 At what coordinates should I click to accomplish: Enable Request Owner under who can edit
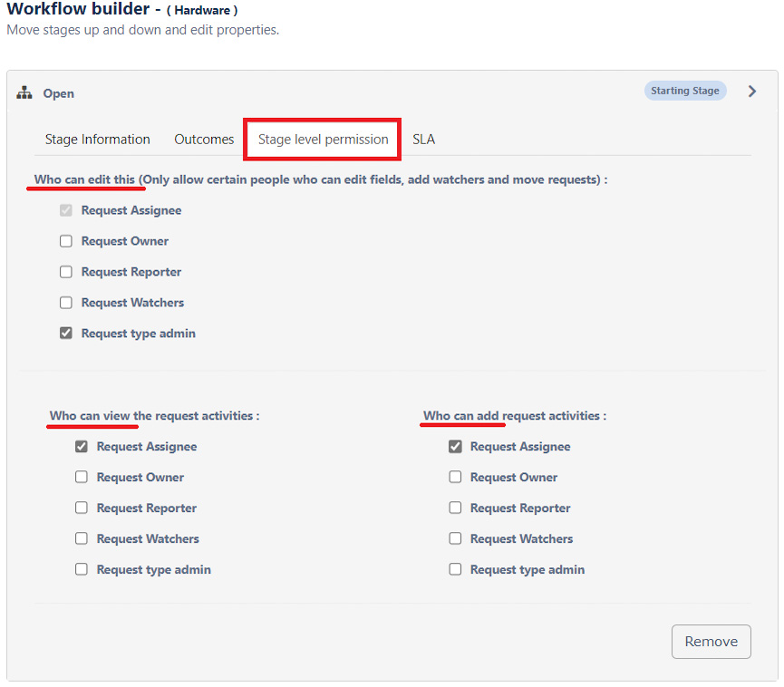(x=66, y=241)
